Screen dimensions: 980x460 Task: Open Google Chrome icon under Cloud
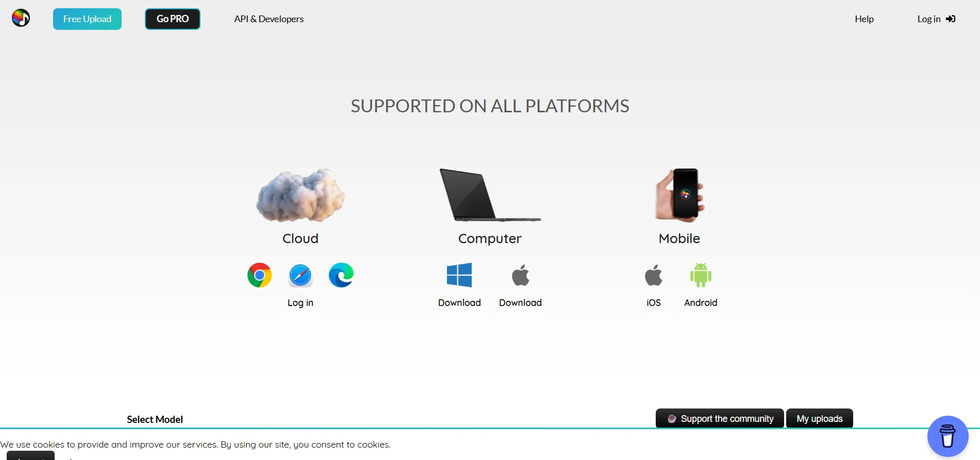[x=259, y=276]
